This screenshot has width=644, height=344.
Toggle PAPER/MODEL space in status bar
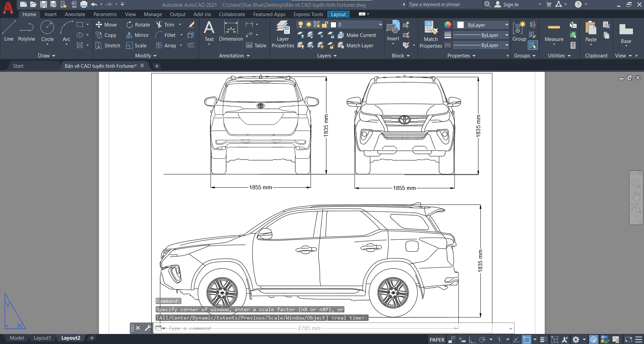coord(437,340)
